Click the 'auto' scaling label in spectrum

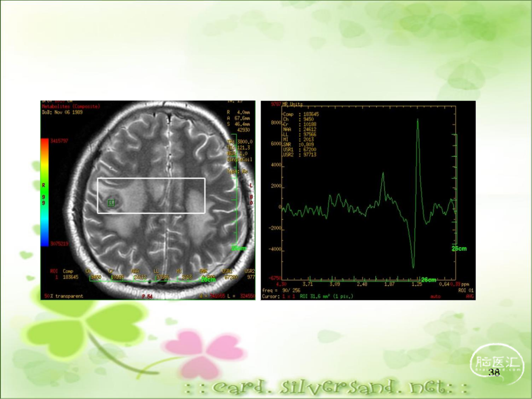[435, 297]
